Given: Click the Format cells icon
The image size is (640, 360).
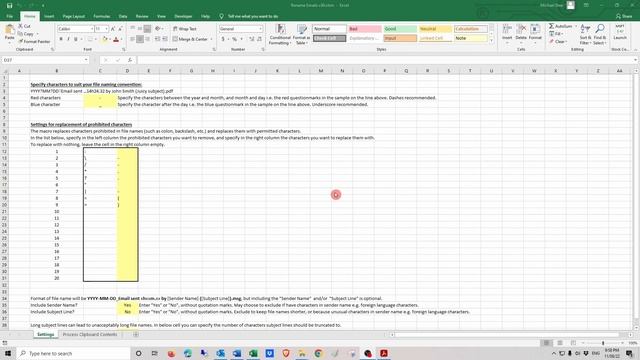Looking at the screenshot, I should [535, 29].
